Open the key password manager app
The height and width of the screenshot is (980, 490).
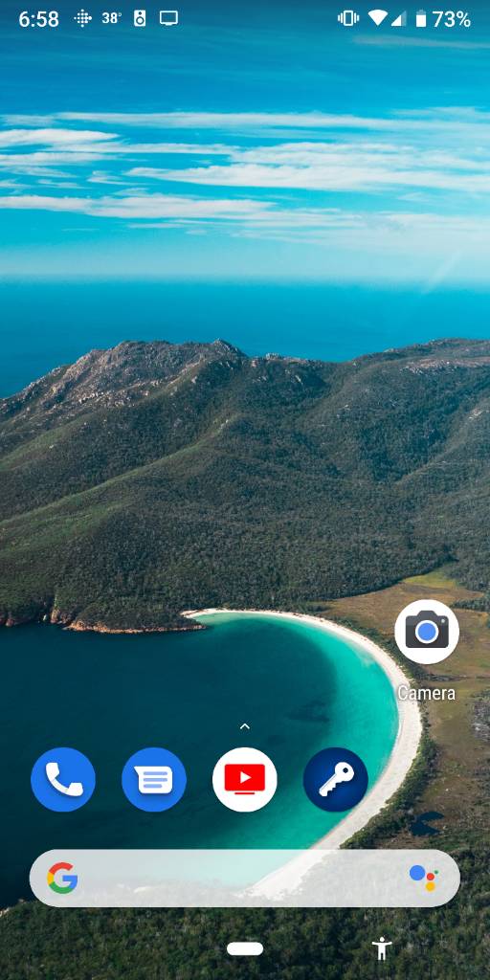click(x=336, y=779)
